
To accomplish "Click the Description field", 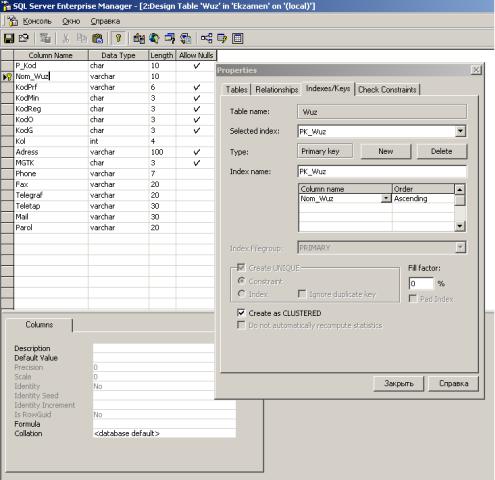I will [153, 348].
